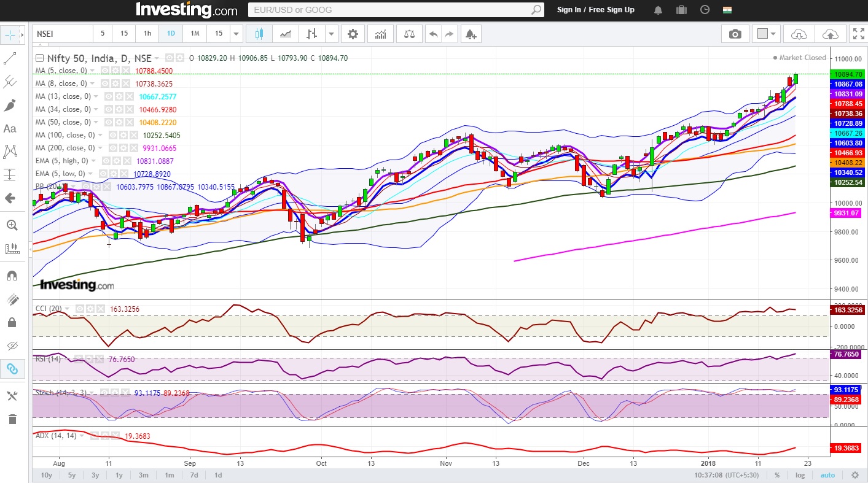Open the India flag edition selector
The image size is (868, 483).
(727, 10)
